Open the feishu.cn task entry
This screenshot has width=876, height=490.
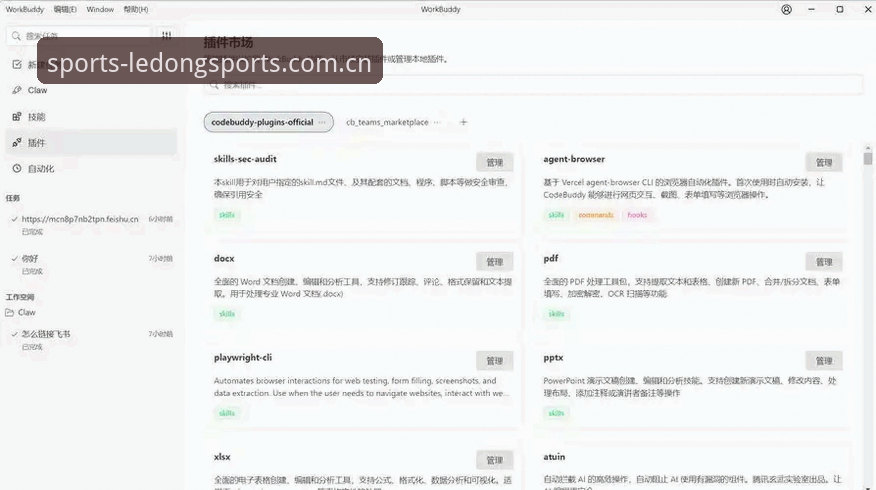click(x=92, y=225)
